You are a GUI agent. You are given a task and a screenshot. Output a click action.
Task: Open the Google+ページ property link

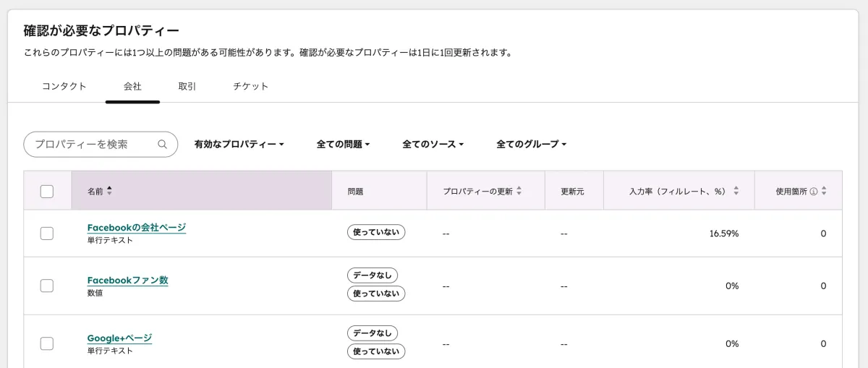point(119,338)
